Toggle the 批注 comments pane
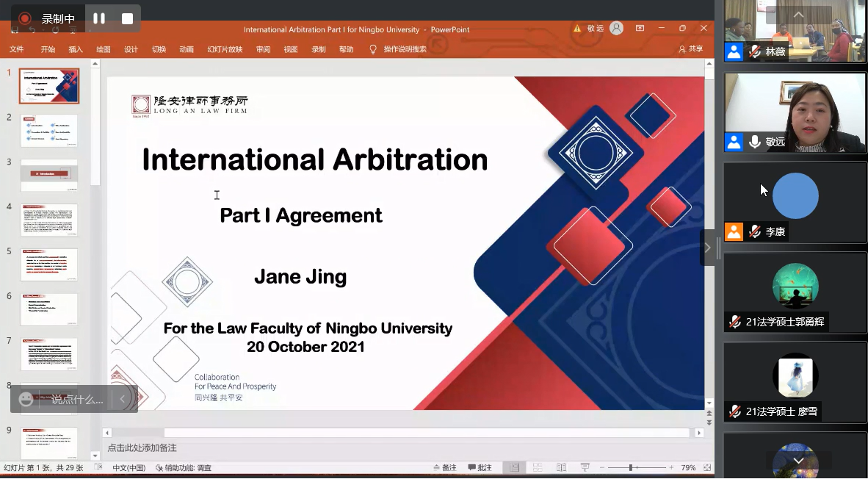The height and width of the screenshot is (479, 868). [x=480, y=467]
